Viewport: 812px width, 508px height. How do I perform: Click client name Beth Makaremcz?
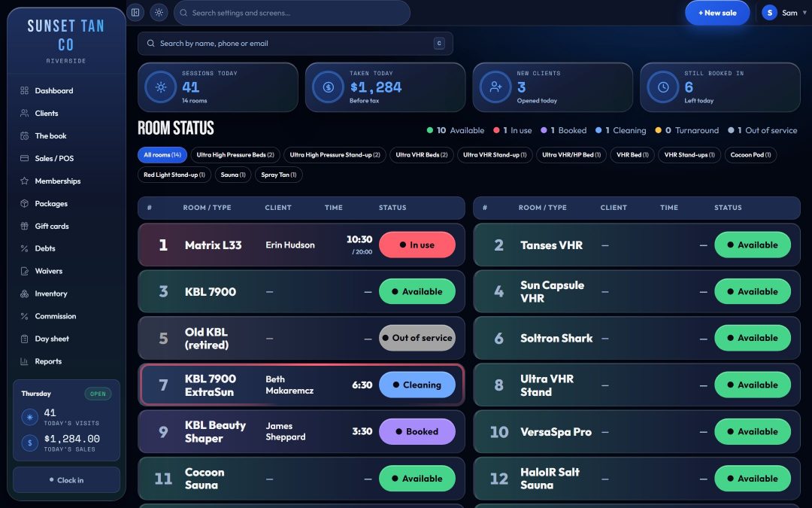[289, 385]
